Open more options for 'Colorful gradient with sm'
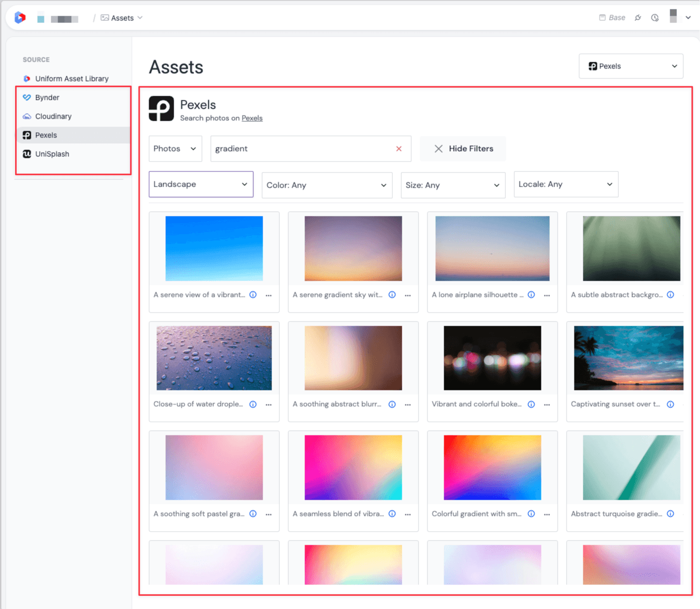This screenshot has width=700, height=609. pos(547,514)
